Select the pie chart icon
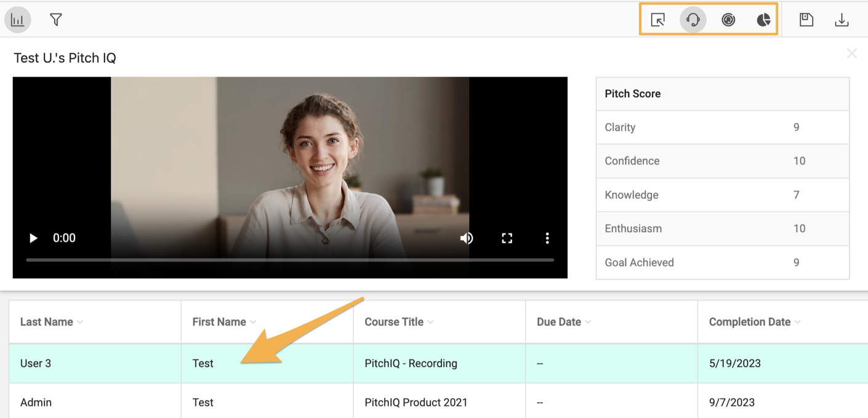This screenshot has height=418, width=868. 763,20
